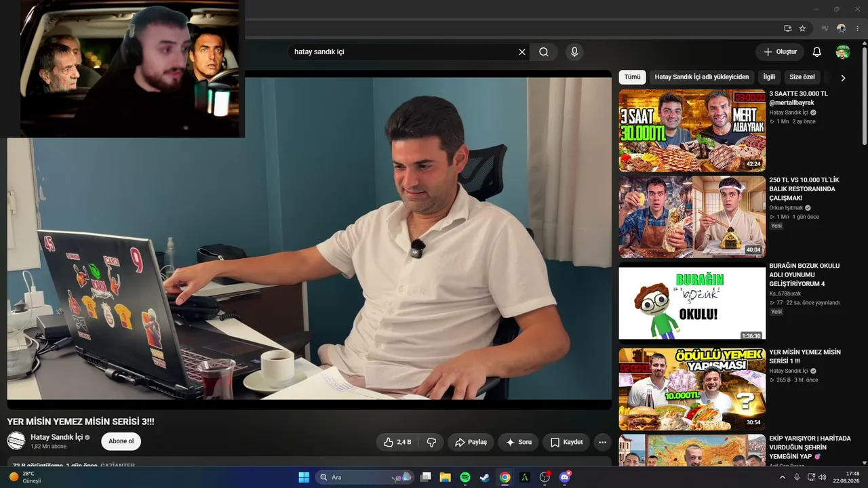868x488 pixels.
Task: Click the video title YER MİSİN YEMEZ MİSİN SERİSİ 3!!!
Action: pyautogui.click(x=81, y=422)
